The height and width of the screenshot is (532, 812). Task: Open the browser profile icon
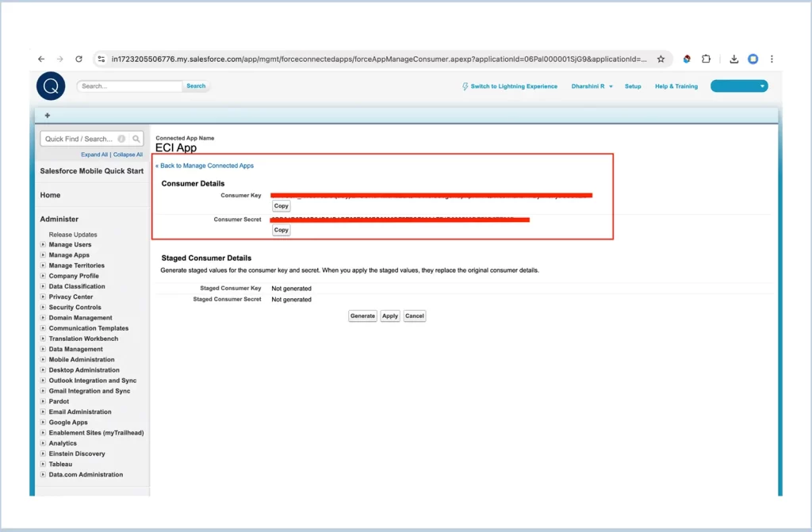pos(753,59)
